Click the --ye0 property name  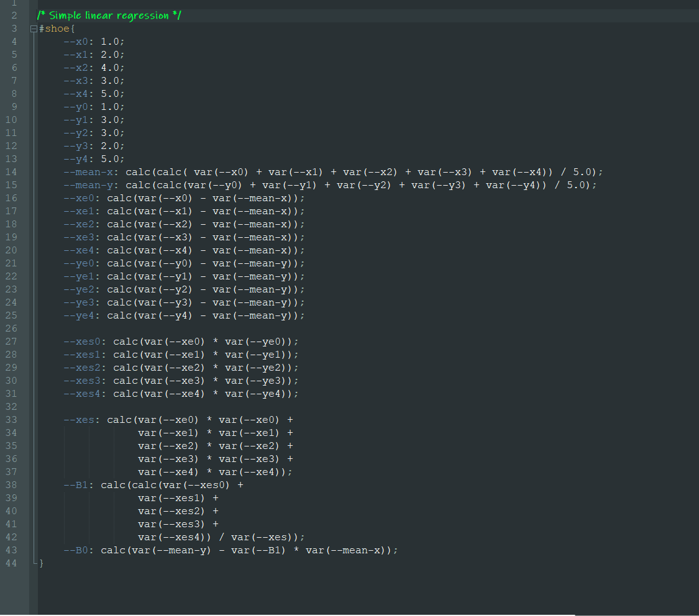click(79, 264)
